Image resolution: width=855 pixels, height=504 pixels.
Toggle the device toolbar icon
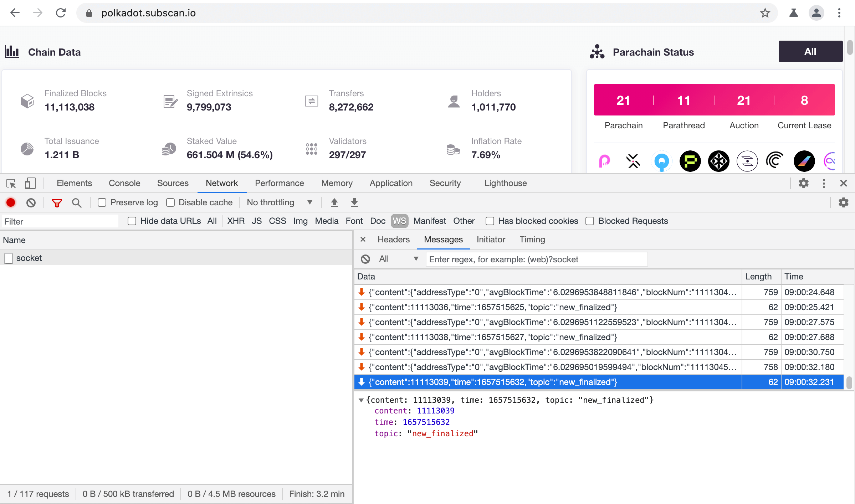pos(30,183)
